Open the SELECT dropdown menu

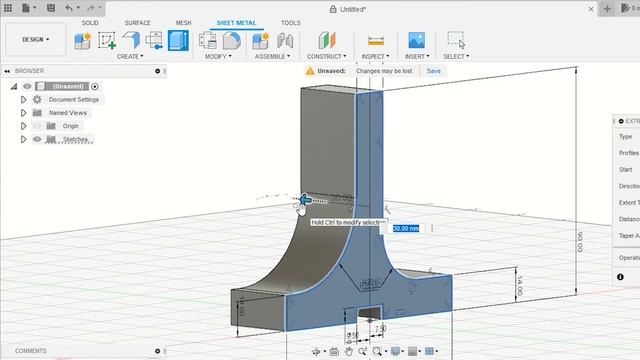(456, 56)
